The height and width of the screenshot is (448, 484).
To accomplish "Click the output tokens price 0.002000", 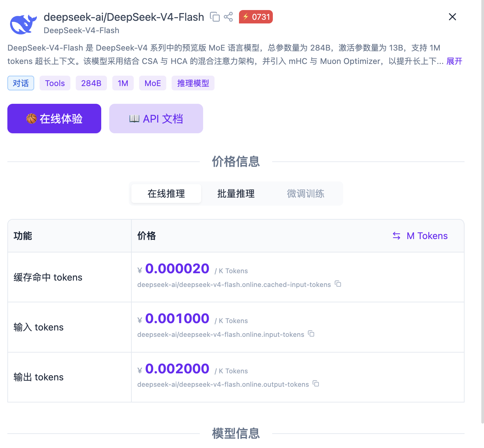I will click(x=177, y=369).
